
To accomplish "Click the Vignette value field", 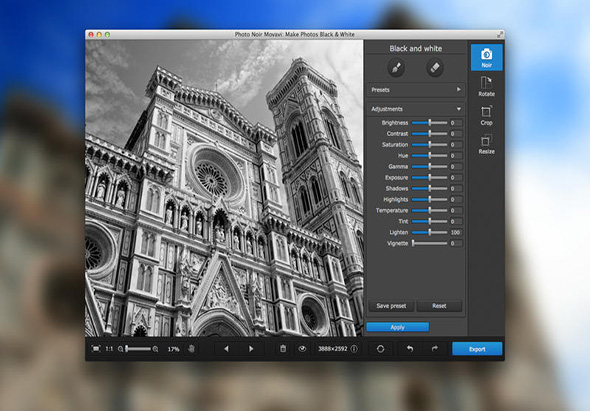I will (456, 243).
